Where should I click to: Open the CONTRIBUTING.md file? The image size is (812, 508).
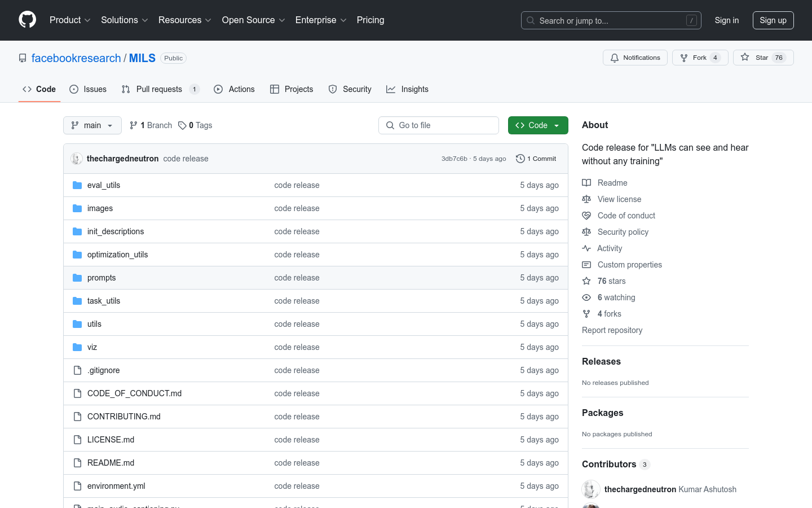click(x=124, y=417)
